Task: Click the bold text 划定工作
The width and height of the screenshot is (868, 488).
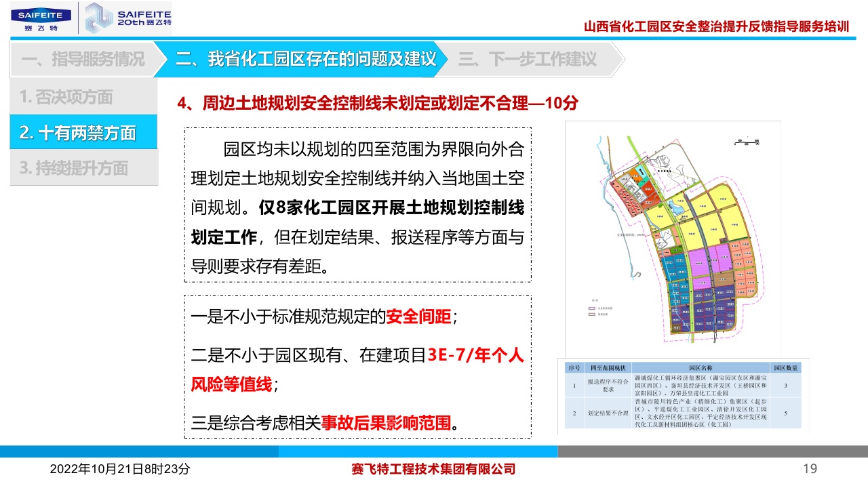Action: 224,237
